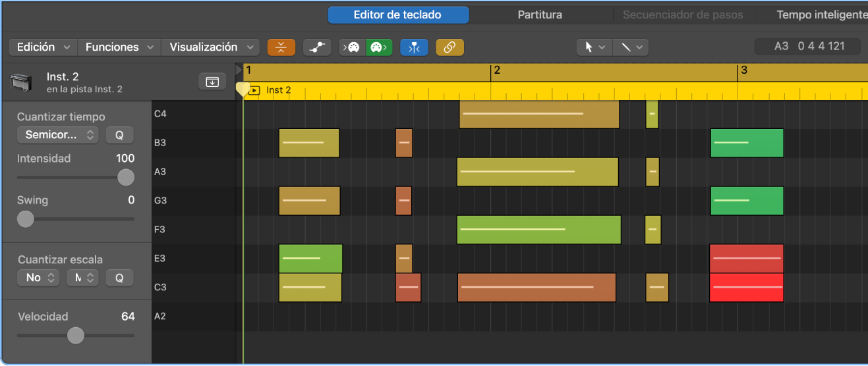868x366 pixels.
Task: Click the playhead marker at bar 1
Action: click(x=243, y=90)
